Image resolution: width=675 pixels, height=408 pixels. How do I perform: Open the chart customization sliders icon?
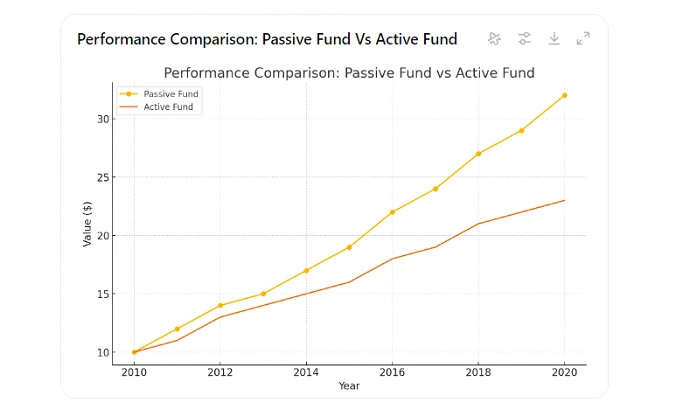pyautogui.click(x=524, y=38)
